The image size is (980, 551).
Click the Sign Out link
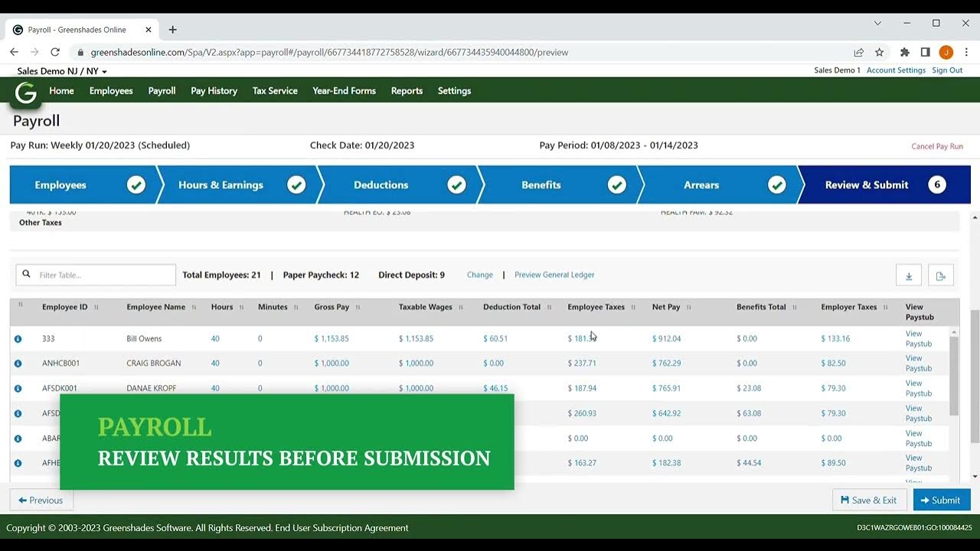(947, 70)
